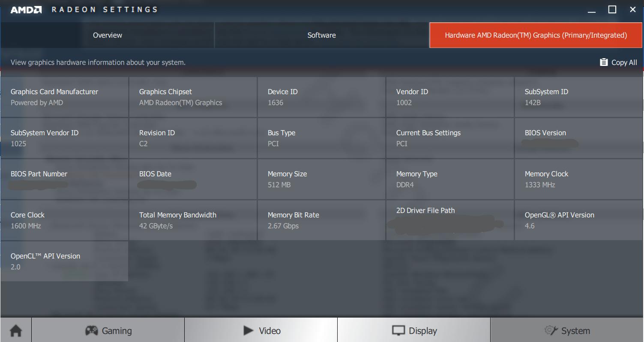The image size is (644, 342).
Task: Click the Memory Type value DDR4
Action: pyautogui.click(x=405, y=185)
